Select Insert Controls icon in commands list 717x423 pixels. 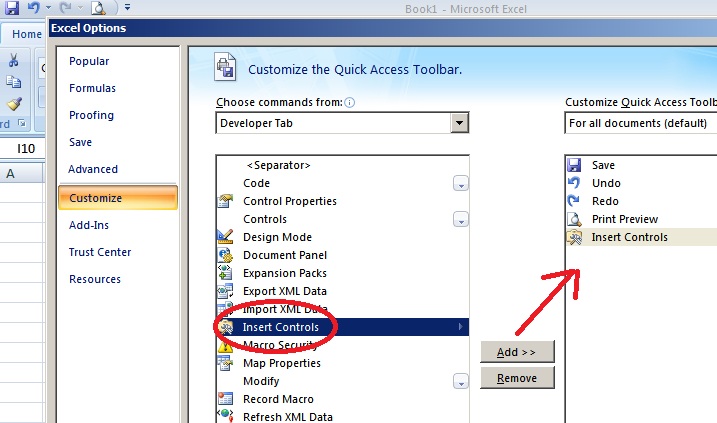pos(225,327)
